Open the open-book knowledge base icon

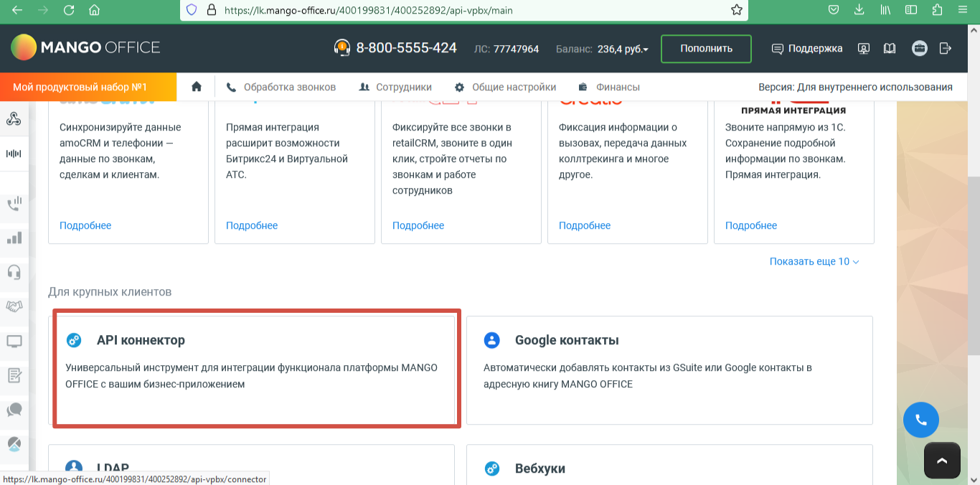pyautogui.click(x=890, y=49)
